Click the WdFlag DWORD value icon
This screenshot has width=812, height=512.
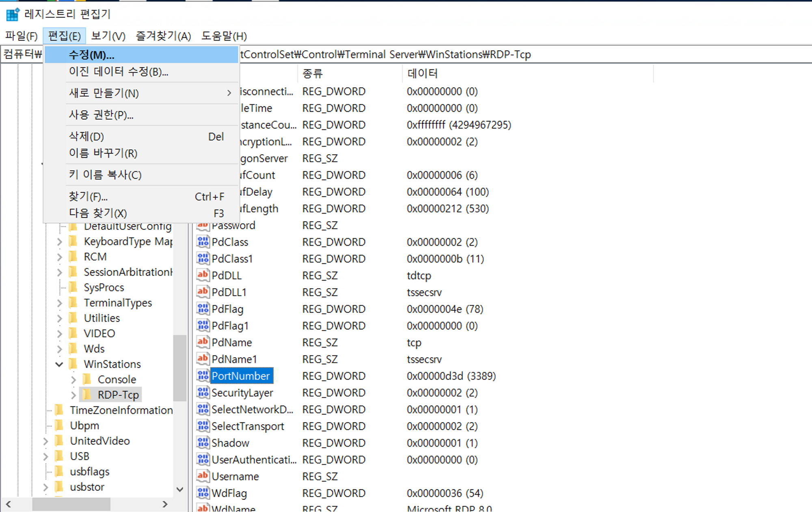click(203, 493)
